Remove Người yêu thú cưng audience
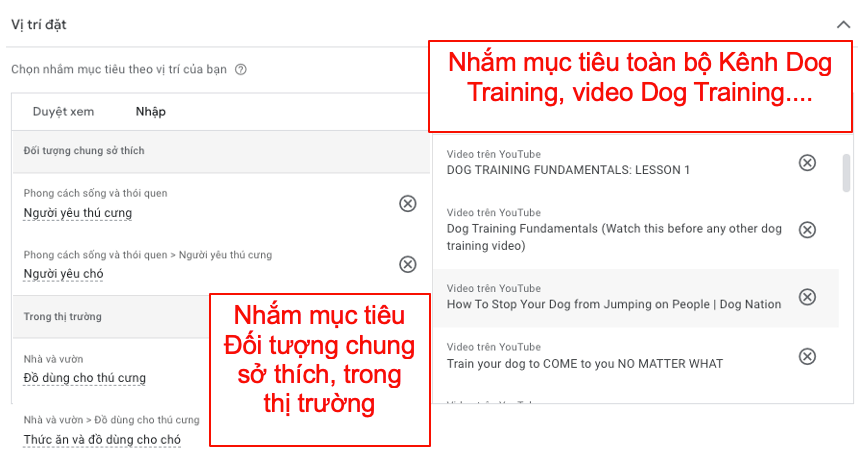Image resolution: width=865 pixels, height=459 pixels. pyautogui.click(x=408, y=204)
